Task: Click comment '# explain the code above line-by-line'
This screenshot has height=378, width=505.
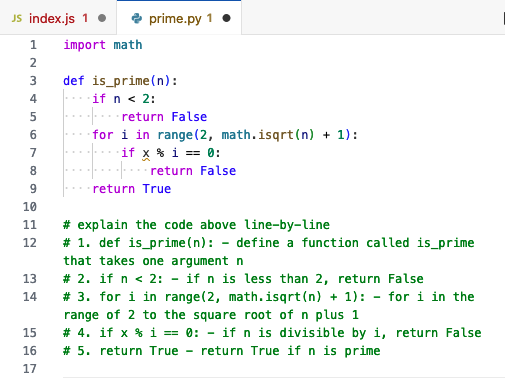Action: (196, 225)
